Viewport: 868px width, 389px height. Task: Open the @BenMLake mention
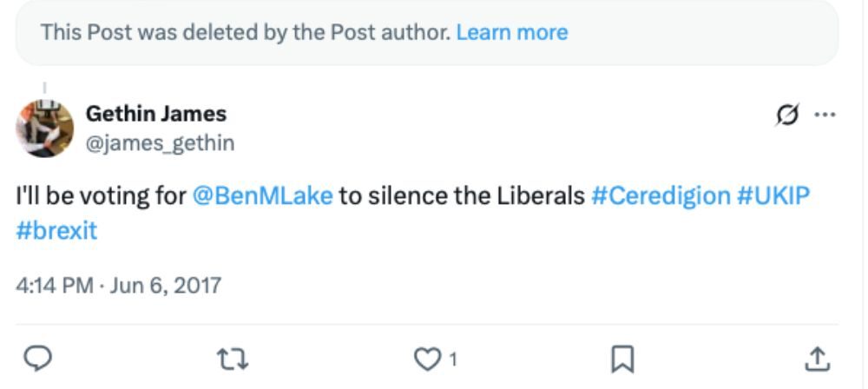(x=263, y=195)
